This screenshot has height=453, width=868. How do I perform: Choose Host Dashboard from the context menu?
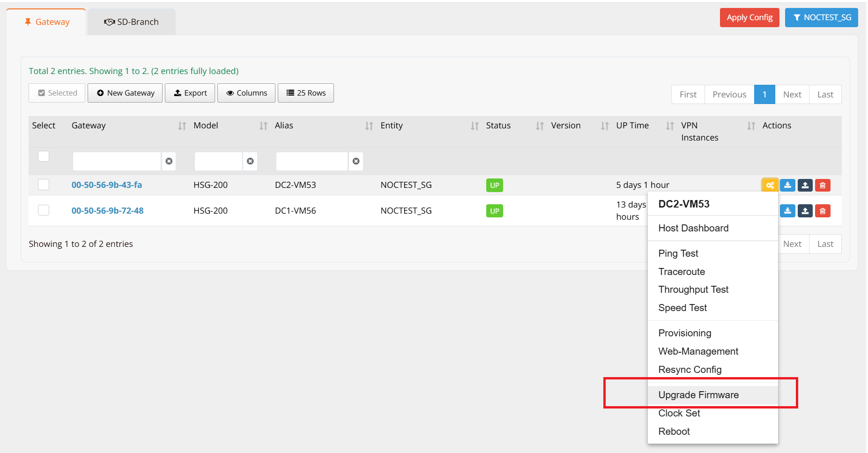coord(712,228)
